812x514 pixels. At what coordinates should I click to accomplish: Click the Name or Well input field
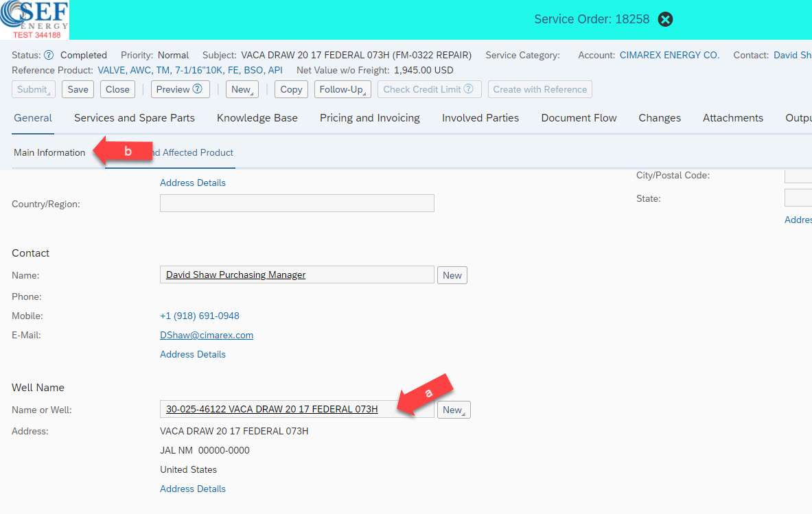297,409
